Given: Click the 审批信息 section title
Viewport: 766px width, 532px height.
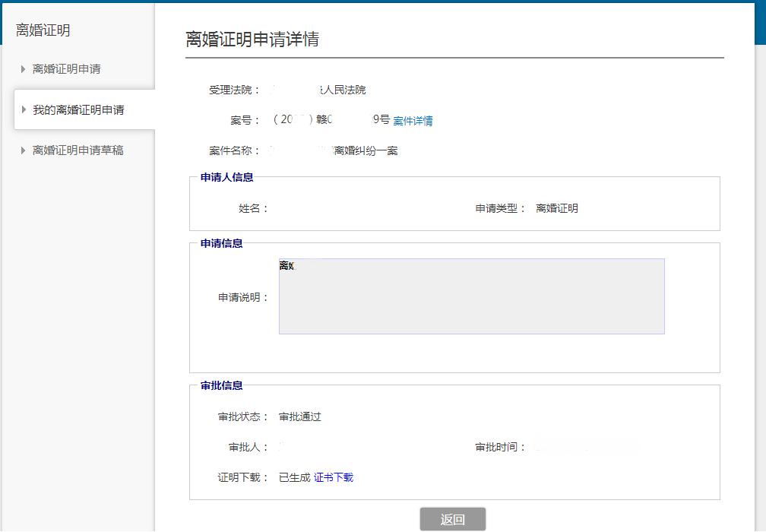Looking at the screenshot, I should click(x=221, y=385).
